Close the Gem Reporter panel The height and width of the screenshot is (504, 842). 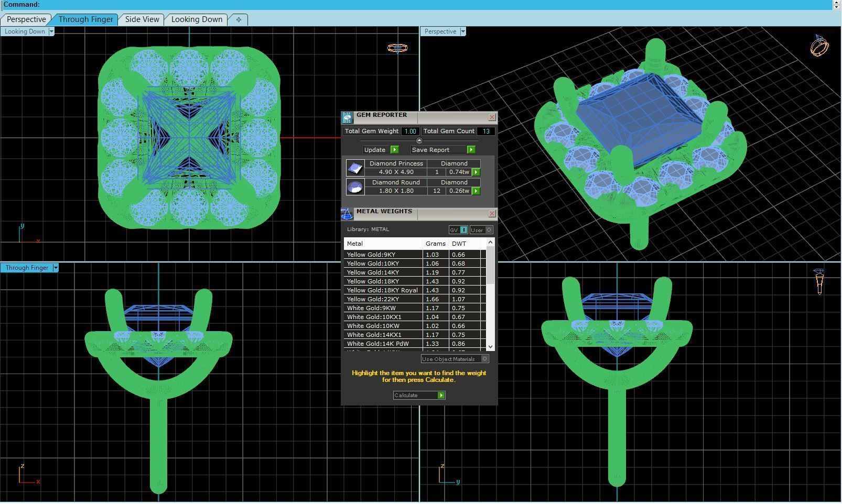pos(492,117)
